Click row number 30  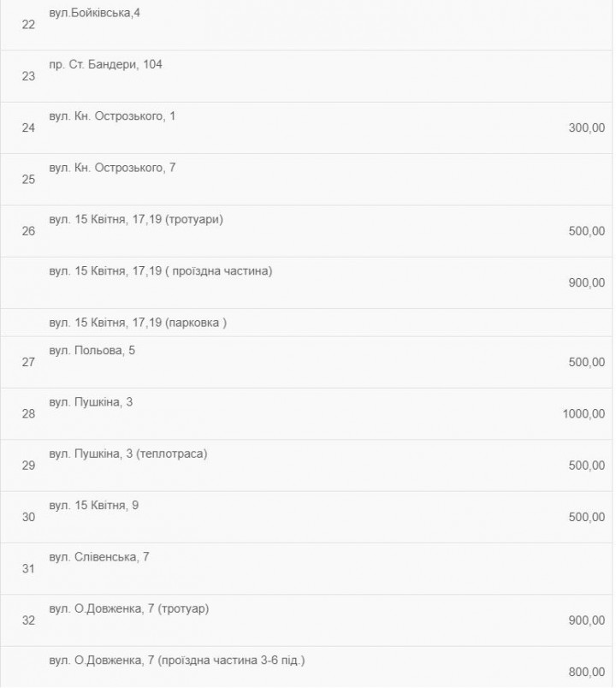(28, 518)
